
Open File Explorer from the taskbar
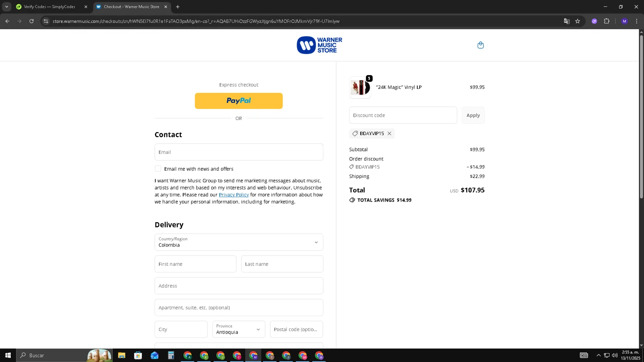[x=122, y=355]
